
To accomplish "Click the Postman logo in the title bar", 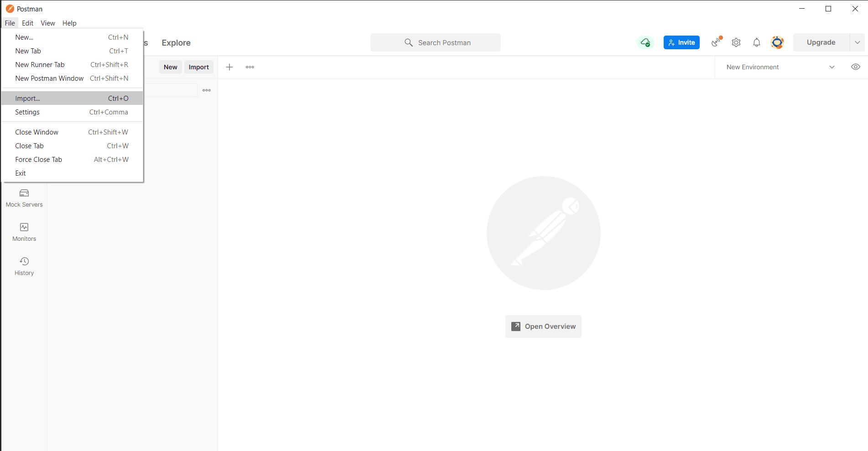I will click(10, 9).
